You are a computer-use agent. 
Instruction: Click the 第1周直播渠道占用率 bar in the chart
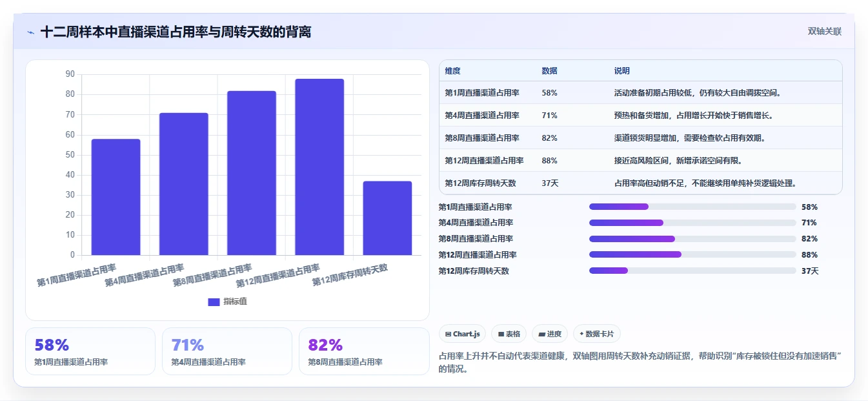pyautogui.click(x=116, y=197)
